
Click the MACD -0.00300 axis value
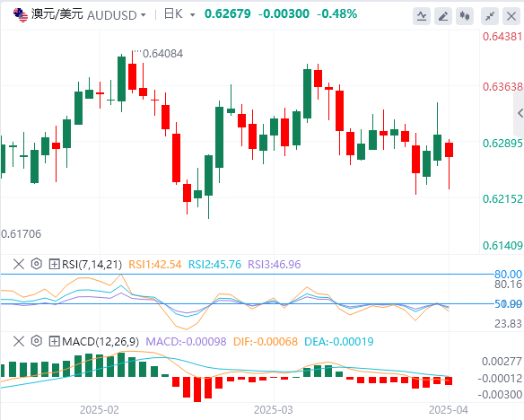pos(500,395)
